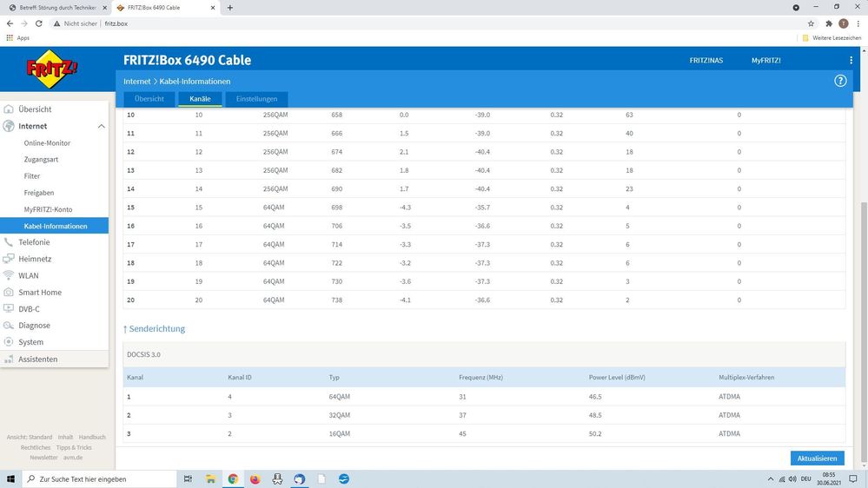
Task: Click the Diagnose icon
Action: coord(9,326)
